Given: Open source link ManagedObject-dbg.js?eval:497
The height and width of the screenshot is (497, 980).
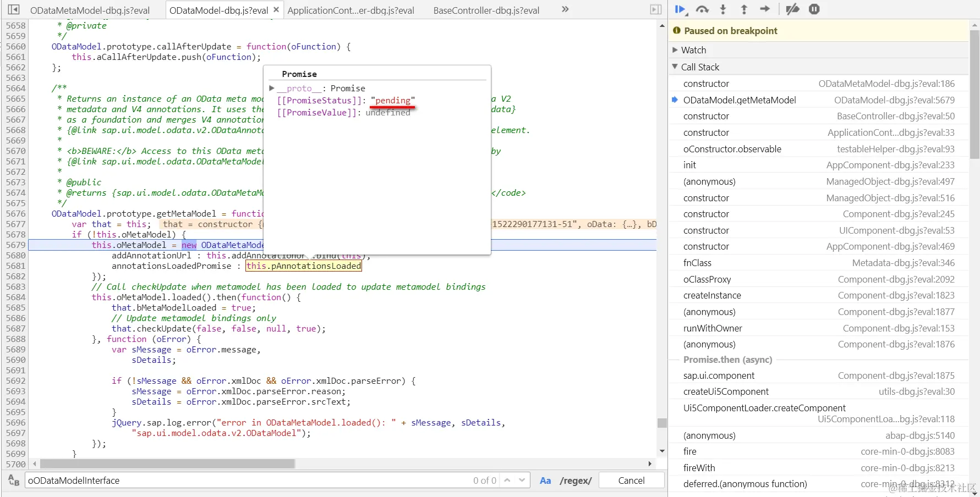Looking at the screenshot, I should (890, 181).
